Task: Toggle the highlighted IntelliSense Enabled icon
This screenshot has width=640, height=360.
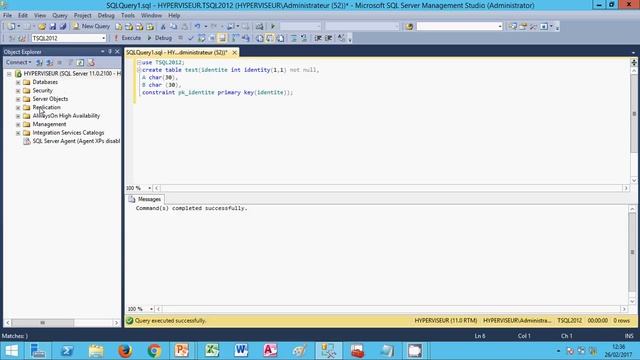Action: coord(222,38)
